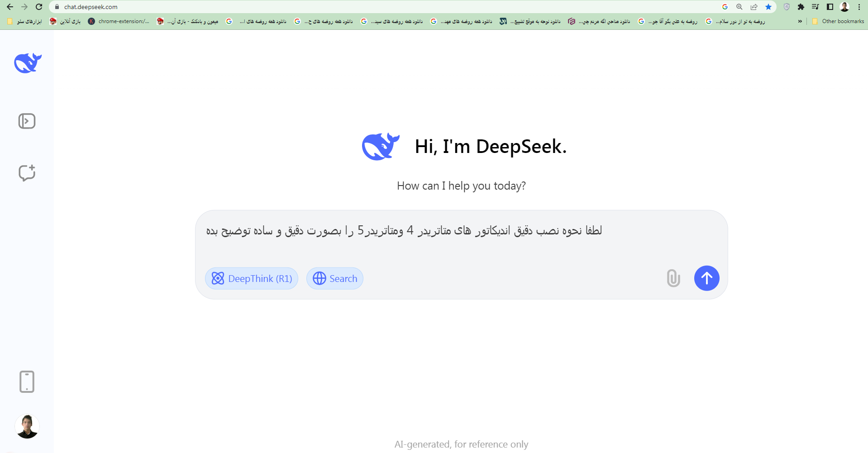
Task: Send the message with blue arrow button
Action: pos(707,278)
